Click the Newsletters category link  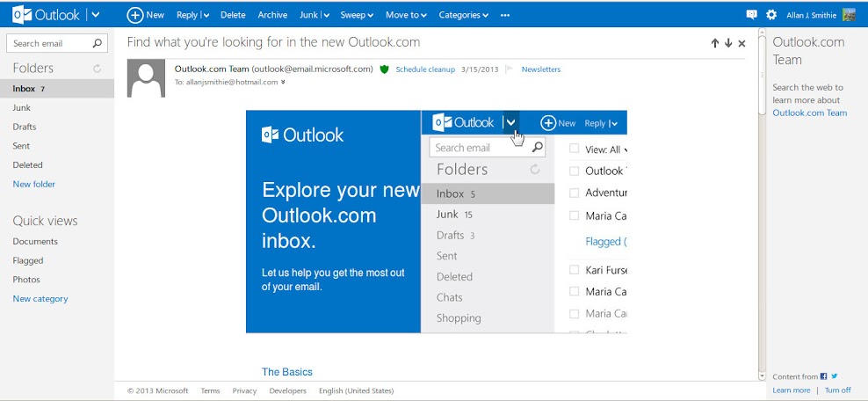coord(541,69)
